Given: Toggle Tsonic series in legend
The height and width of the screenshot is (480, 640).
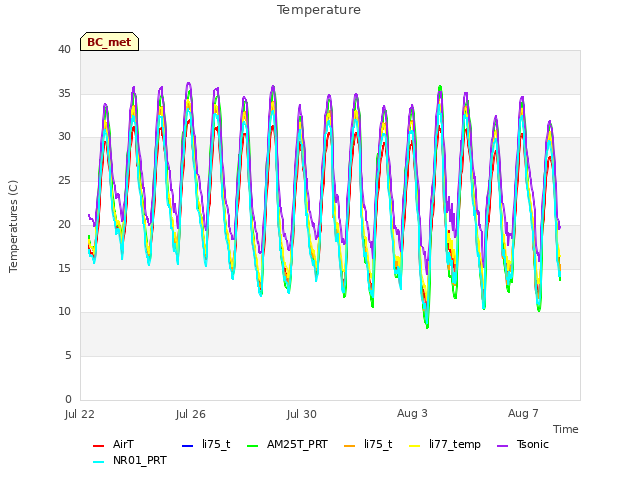Looking at the screenshot, I should click(522, 444).
